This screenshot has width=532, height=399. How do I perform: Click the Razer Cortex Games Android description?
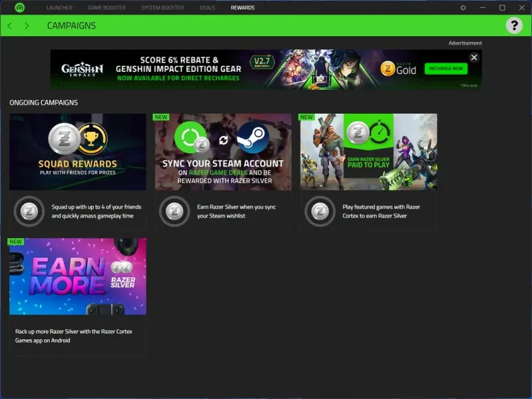tap(74, 336)
